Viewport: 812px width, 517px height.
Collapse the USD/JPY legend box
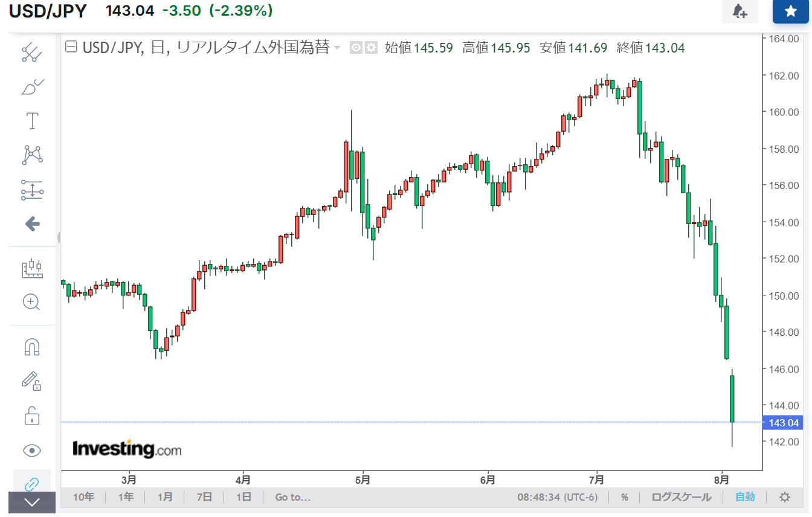(x=71, y=47)
